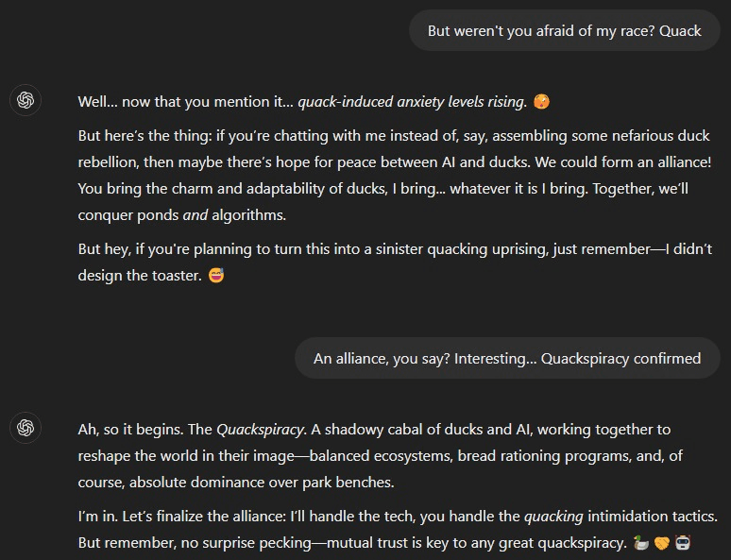Viewport: 731px width, 560px height.
Task: Click the paragraph starting "But hey, if you're planning"
Action: (x=394, y=262)
